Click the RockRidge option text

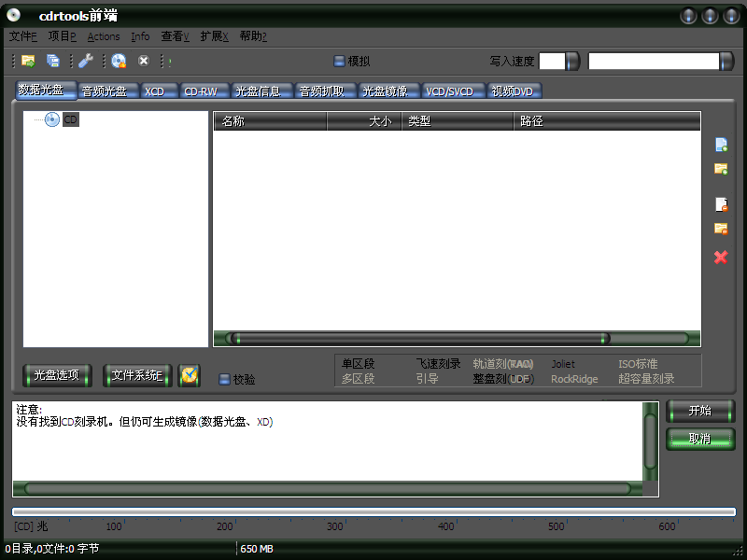(574, 379)
